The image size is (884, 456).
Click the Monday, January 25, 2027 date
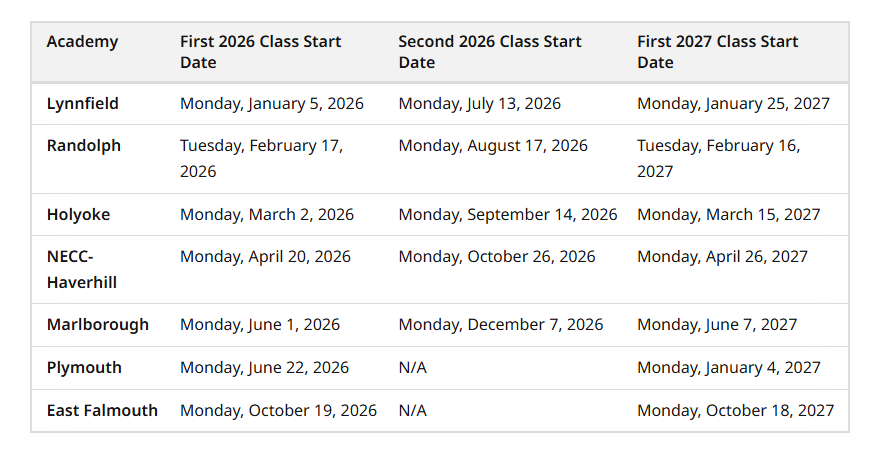tap(733, 103)
